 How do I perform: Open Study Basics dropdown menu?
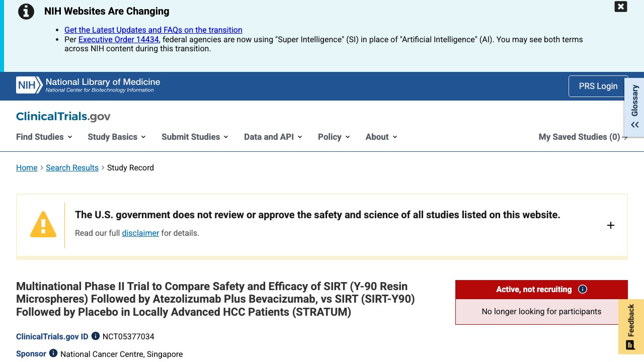coord(117,137)
